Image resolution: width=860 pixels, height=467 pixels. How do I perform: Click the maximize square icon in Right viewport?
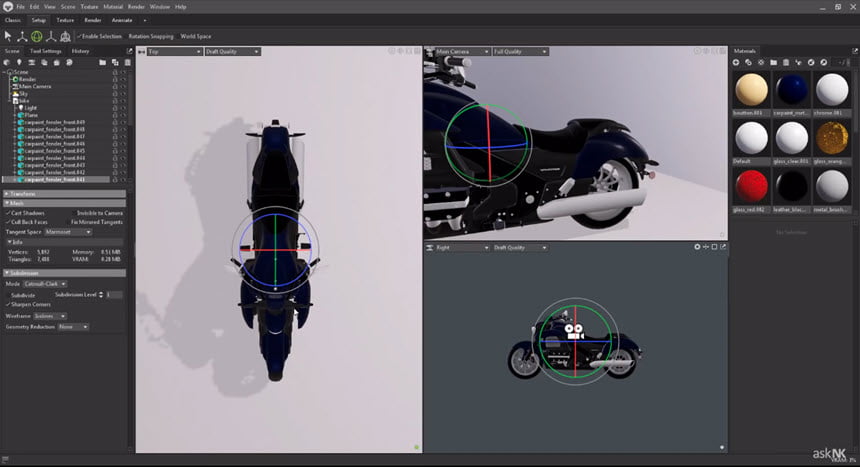(x=714, y=247)
